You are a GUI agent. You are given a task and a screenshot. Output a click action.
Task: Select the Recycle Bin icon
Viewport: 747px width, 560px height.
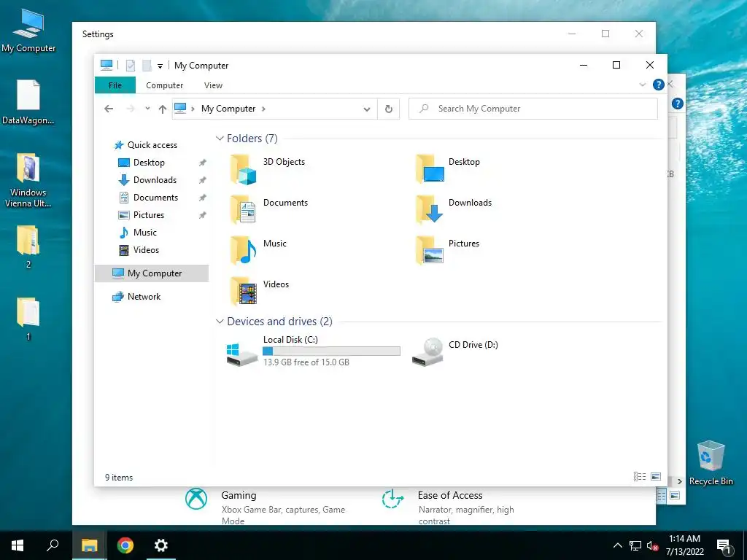(711, 463)
